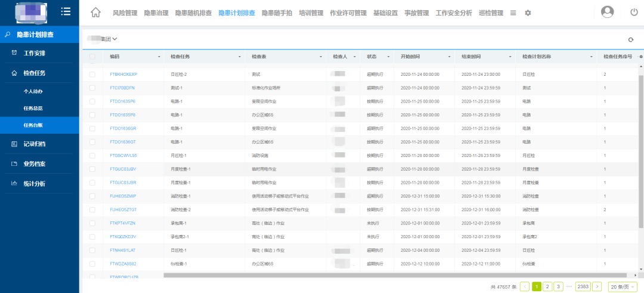Toggle the select-all header checkbox

tap(92, 57)
